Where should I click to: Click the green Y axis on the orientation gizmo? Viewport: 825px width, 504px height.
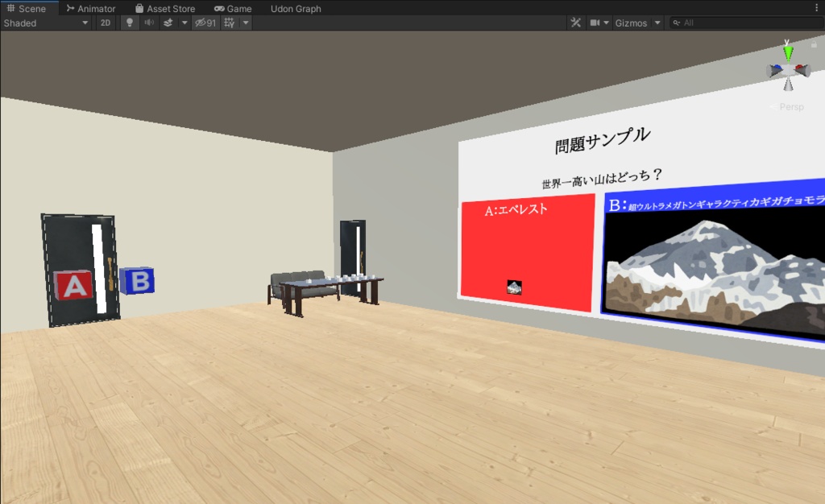point(787,52)
